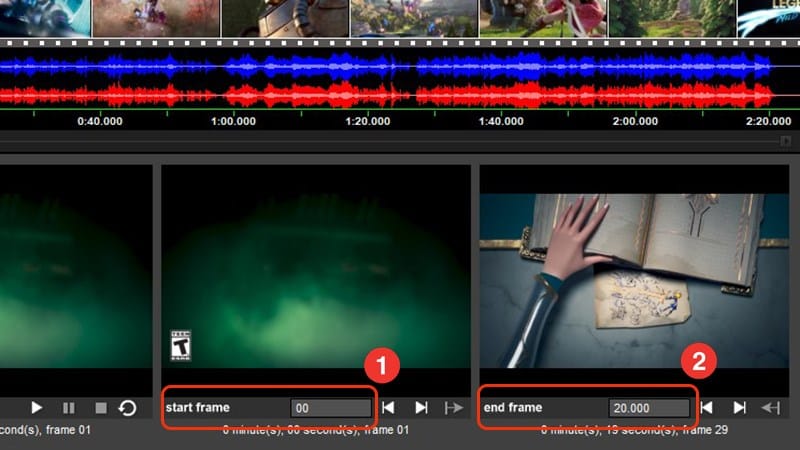Screen dimensions: 800x450
Task: Click the start frame time input field
Action: pos(331,408)
